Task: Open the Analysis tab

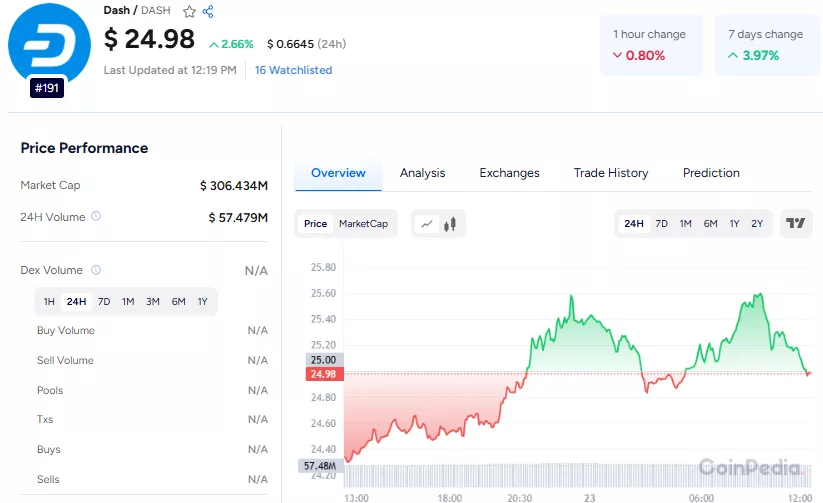Action: [423, 173]
